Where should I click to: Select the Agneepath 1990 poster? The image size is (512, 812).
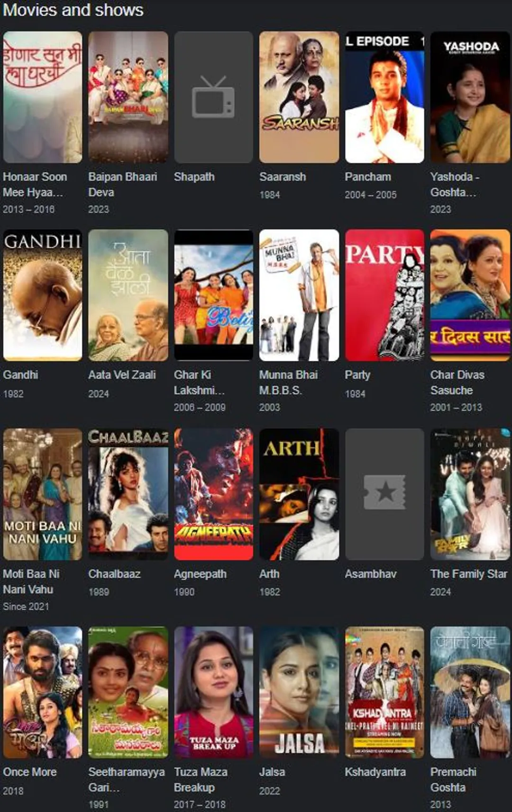pos(214,494)
